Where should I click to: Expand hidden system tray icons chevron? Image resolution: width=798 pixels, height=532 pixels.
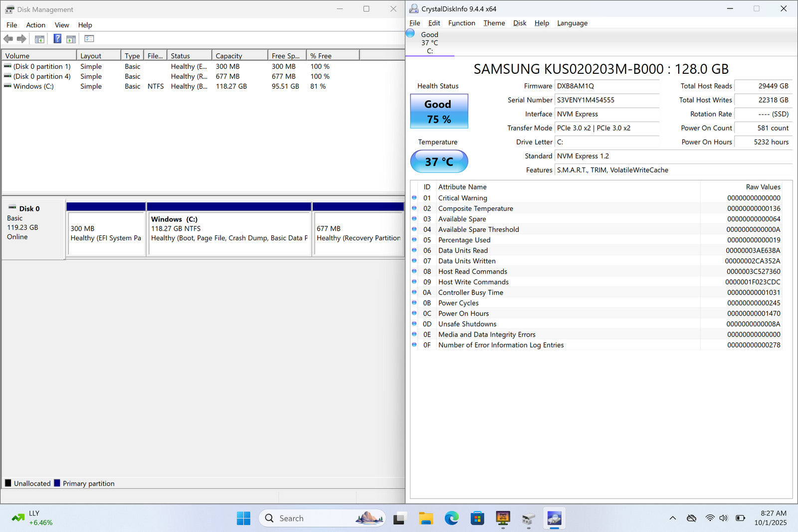pos(672,519)
